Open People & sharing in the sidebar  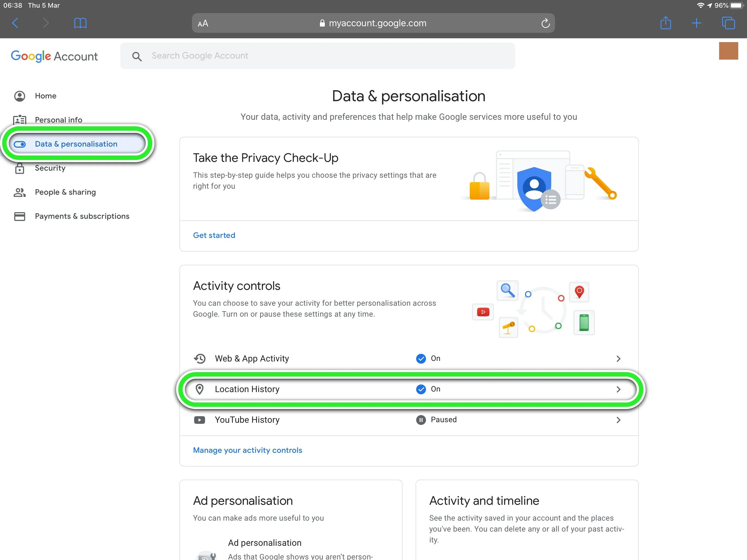pyautogui.click(x=65, y=192)
